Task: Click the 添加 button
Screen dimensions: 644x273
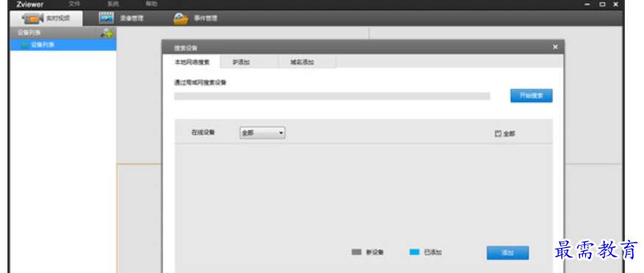Action: 508,252
